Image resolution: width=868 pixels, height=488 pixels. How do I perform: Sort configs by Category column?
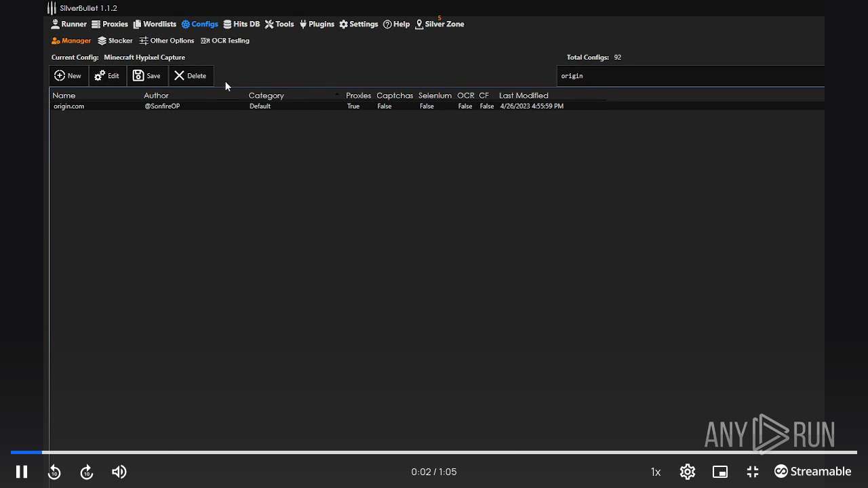266,96
